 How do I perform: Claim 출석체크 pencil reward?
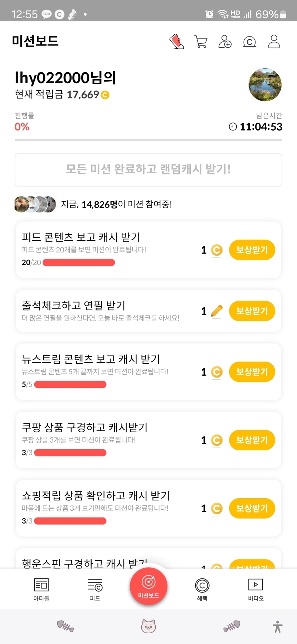point(252,311)
